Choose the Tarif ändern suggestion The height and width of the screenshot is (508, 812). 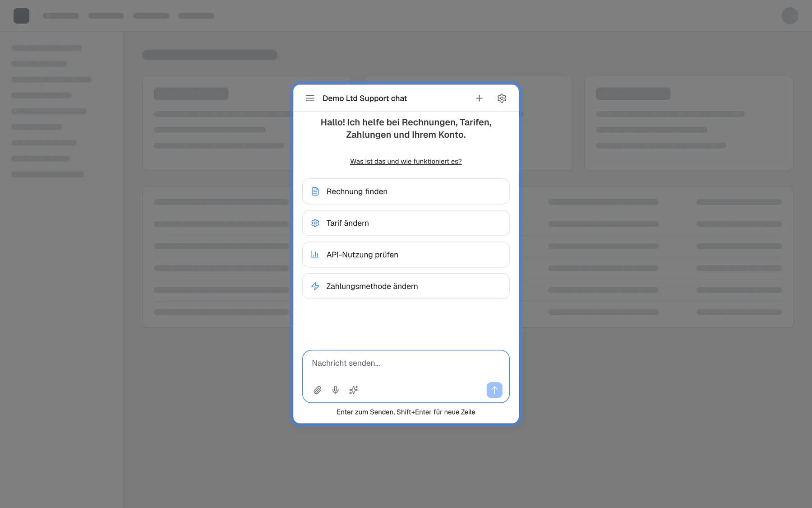(406, 223)
